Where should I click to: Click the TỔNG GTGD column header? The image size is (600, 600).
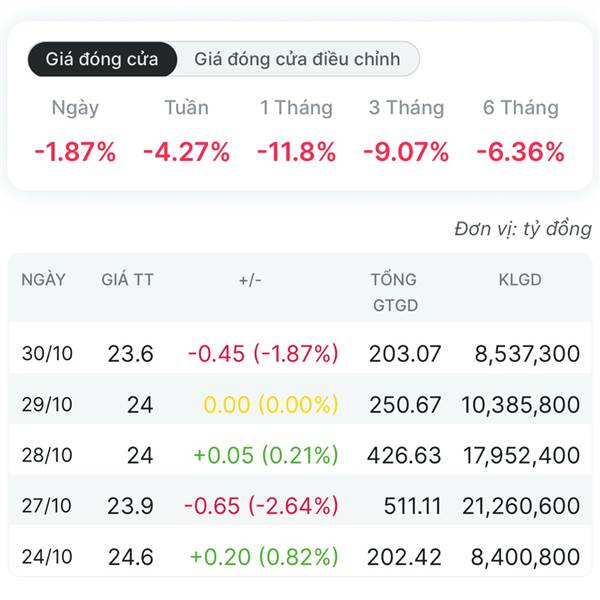(x=393, y=292)
